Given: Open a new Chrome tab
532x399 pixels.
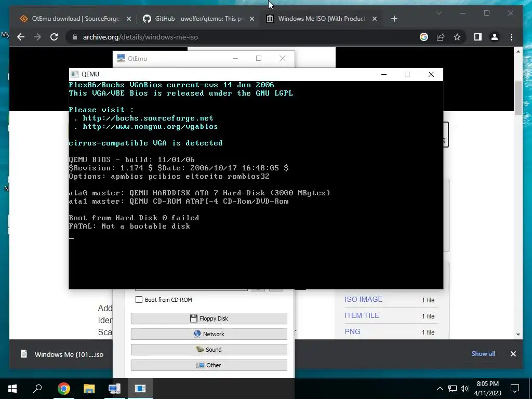Looking at the screenshot, I should [x=394, y=19].
